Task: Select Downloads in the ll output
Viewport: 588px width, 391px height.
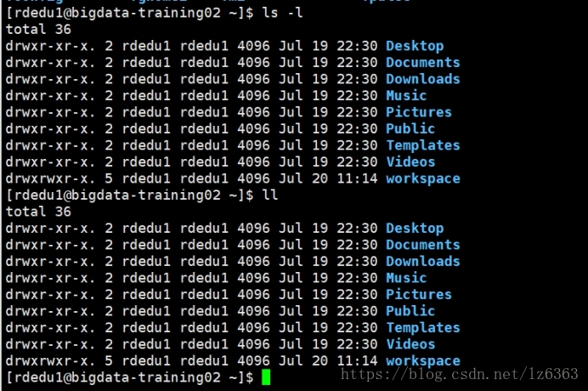Action: click(x=423, y=261)
